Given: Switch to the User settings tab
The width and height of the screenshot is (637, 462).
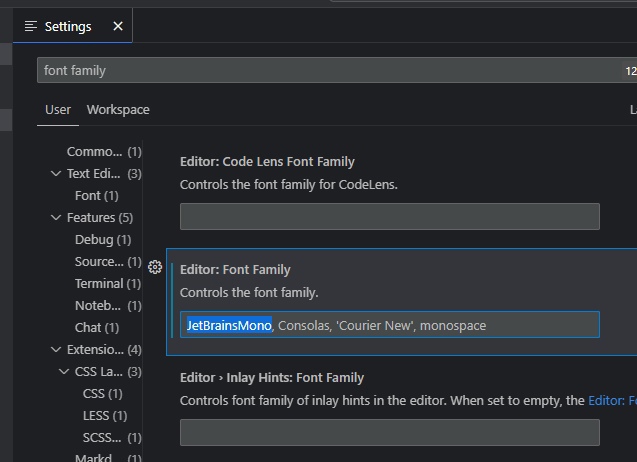Looking at the screenshot, I should [x=58, y=110].
